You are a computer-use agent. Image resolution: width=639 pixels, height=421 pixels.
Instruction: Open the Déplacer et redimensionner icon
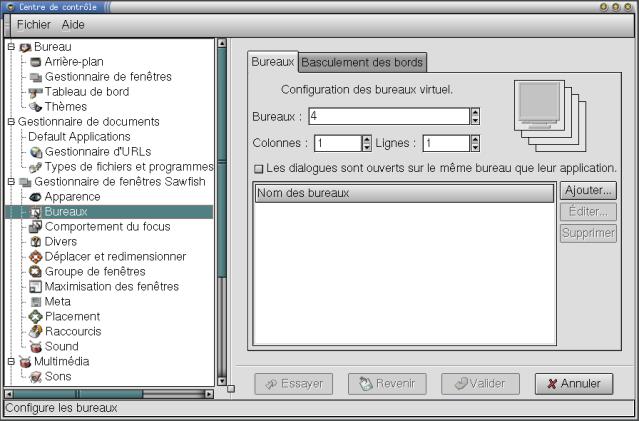pos(35,257)
